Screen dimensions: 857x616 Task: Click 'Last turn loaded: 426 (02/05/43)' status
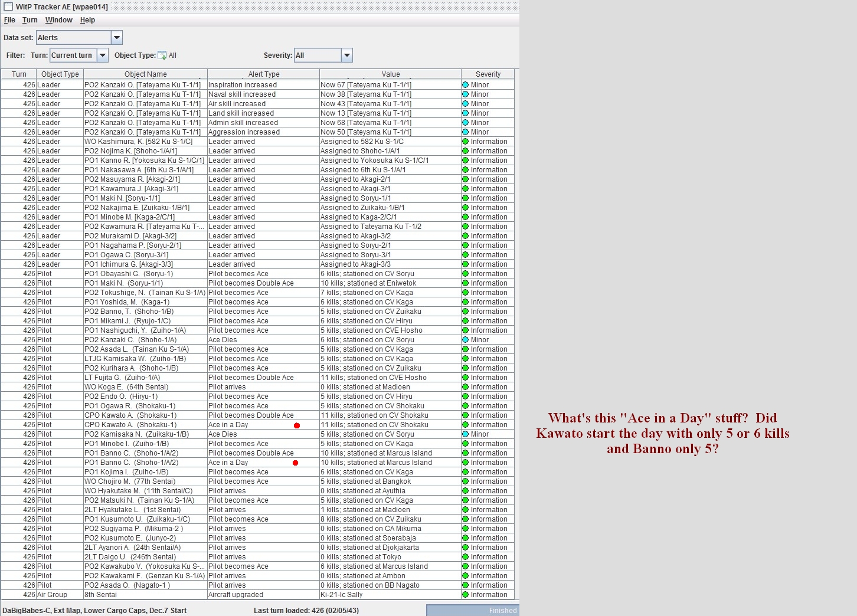click(x=306, y=611)
